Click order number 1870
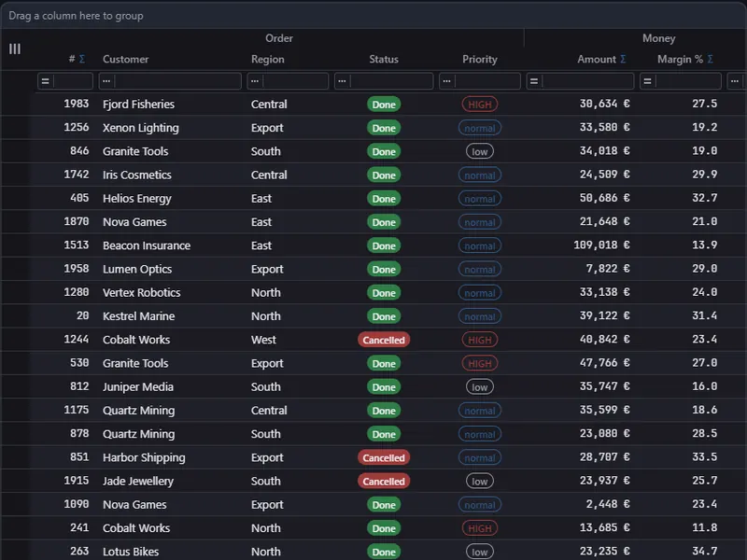Viewport: 747px width, 560px height. (x=77, y=221)
